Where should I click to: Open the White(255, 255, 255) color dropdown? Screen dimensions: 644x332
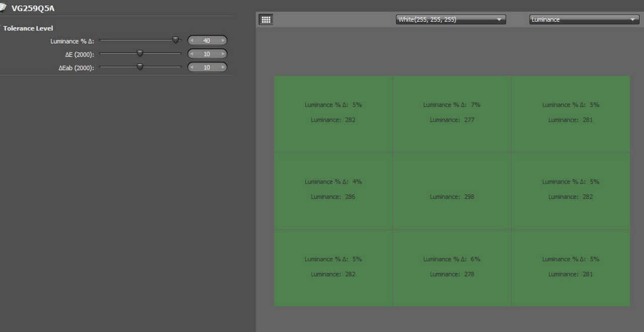(451, 20)
